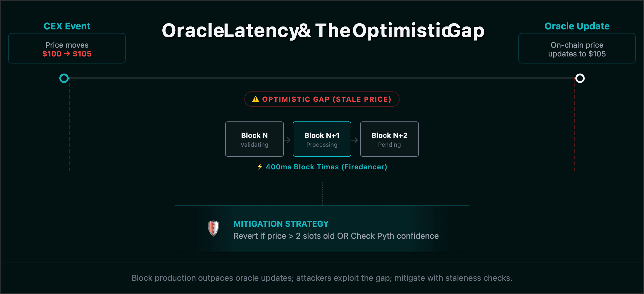
Task: Click the Mitigation Strategy heading
Action: (281, 224)
